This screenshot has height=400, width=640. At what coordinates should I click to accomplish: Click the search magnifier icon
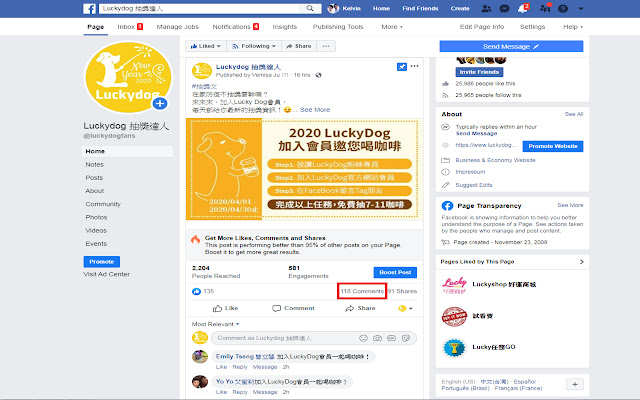(x=310, y=8)
